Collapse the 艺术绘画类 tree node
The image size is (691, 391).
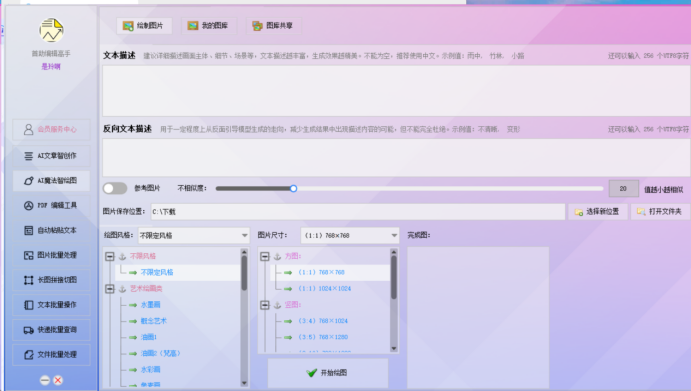pos(110,289)
